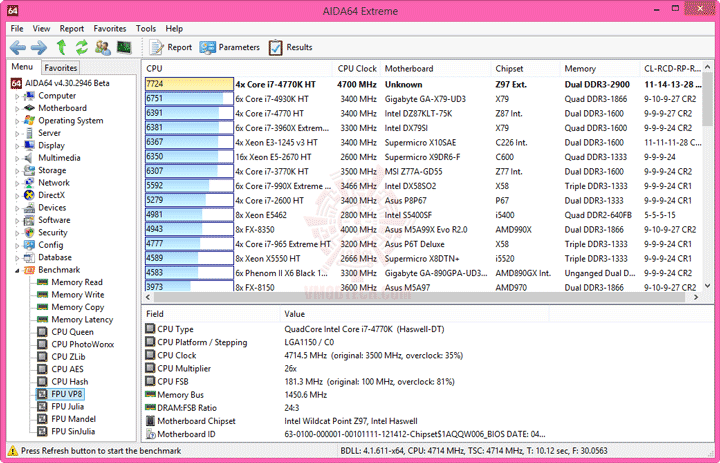This screenshot has width=720, height=463.
Task: Select Memory Copy benchmark
Action: click(x=78, y=307)
